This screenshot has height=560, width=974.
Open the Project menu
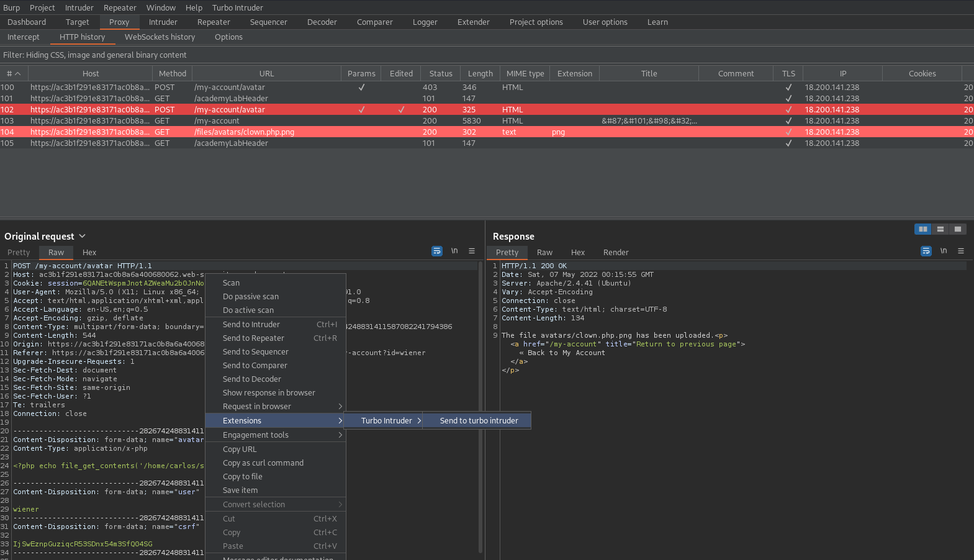pos(42,7)
